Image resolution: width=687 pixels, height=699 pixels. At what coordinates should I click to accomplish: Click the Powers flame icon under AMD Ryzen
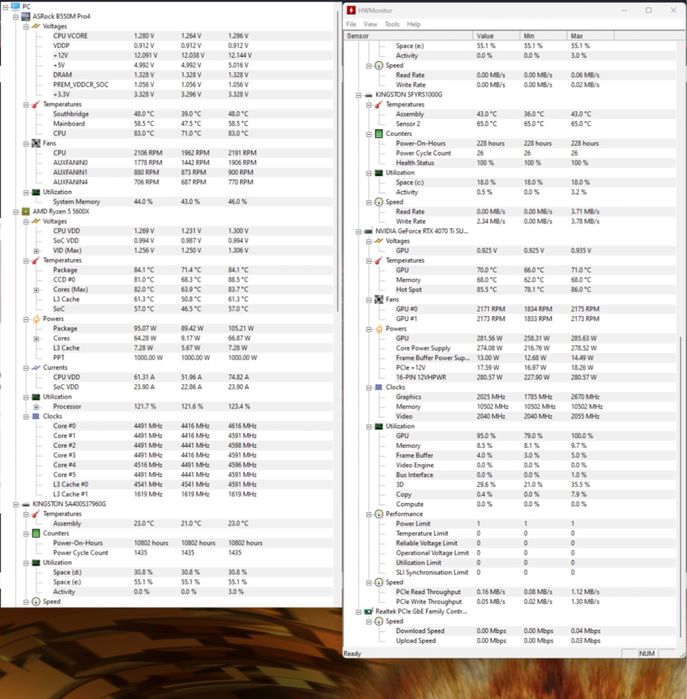[36, 319]
